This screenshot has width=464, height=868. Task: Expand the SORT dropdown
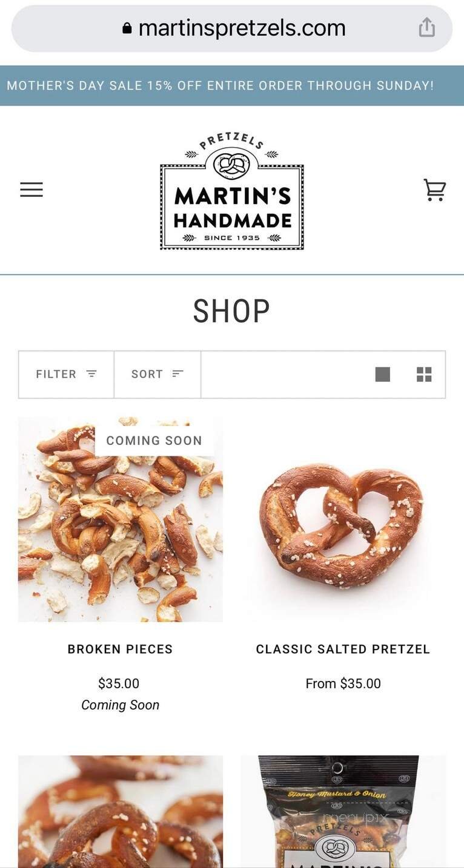(x=157, y=374)
